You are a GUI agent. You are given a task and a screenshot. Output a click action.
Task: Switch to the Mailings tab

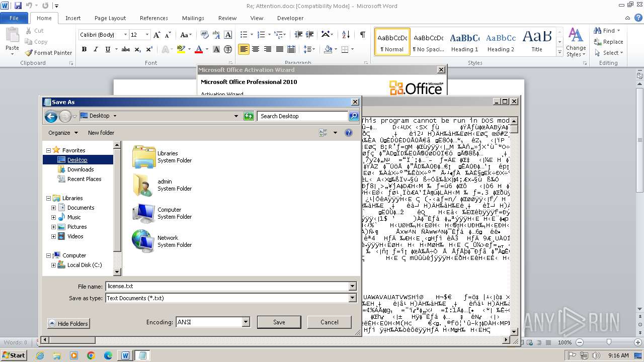coord(193,18)
